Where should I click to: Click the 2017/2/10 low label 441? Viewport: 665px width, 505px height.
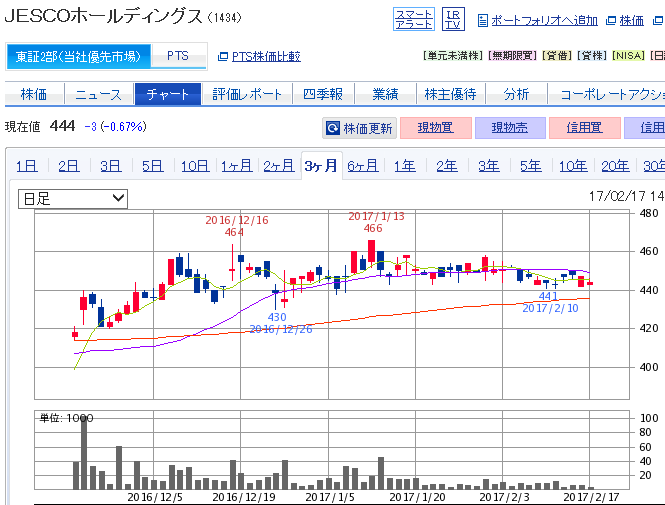click(548, 296)
